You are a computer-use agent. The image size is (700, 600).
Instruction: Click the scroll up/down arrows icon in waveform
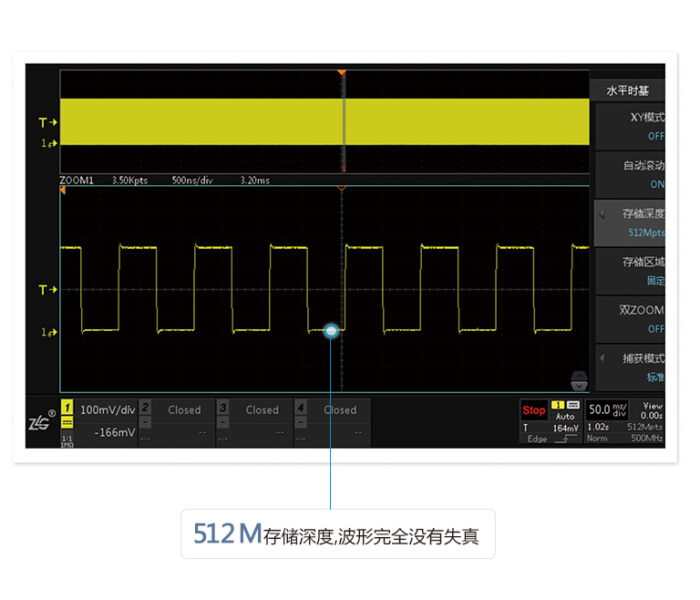point(579,380)
